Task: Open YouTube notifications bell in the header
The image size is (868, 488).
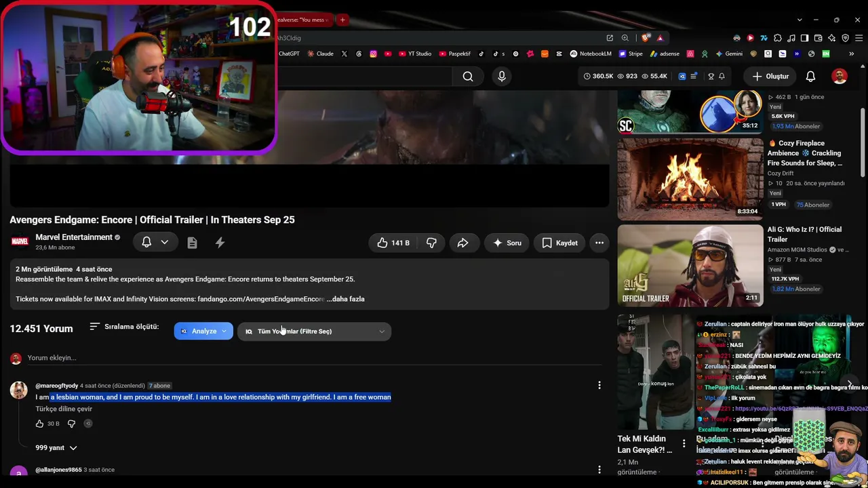Action: 810,77
